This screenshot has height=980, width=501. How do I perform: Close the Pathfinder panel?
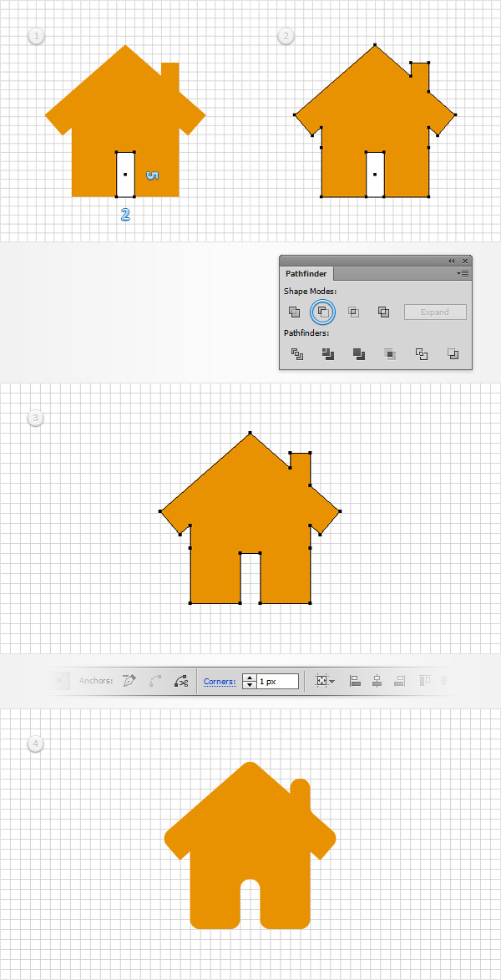pyautogui.click(x=465, y=261)
